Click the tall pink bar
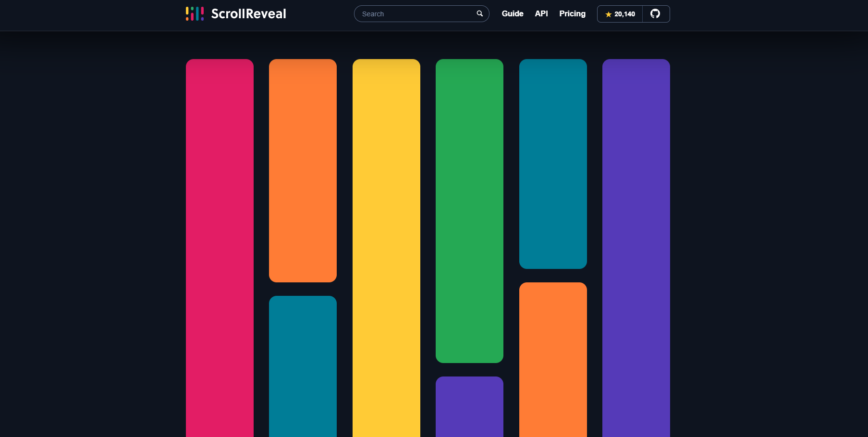Viewport: 868px width, 437px height. pyautogui.click(x=220, y=248)
